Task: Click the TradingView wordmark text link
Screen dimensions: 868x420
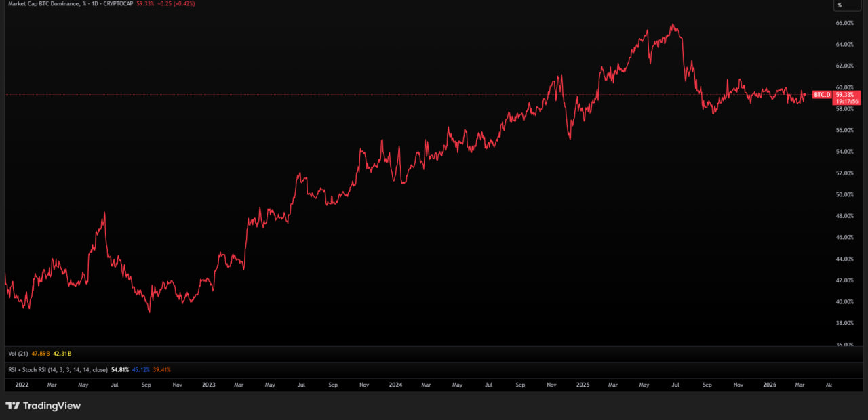Action: 52,406
